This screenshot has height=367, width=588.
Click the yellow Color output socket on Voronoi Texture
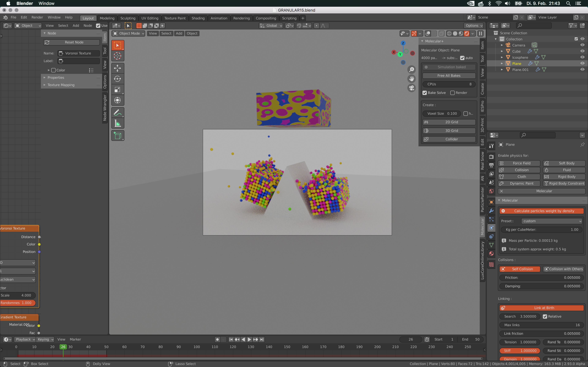[x=39, y=244]
